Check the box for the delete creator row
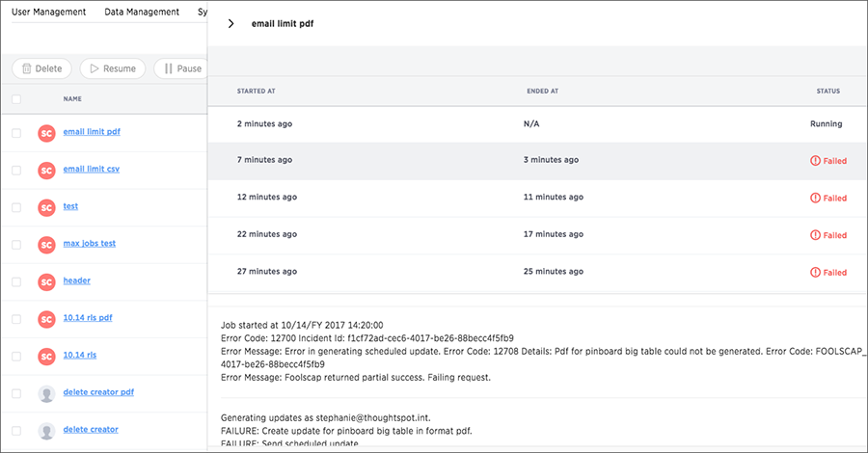Image resolution: width=868 pixels, height=453 pixels. (16, 430)
